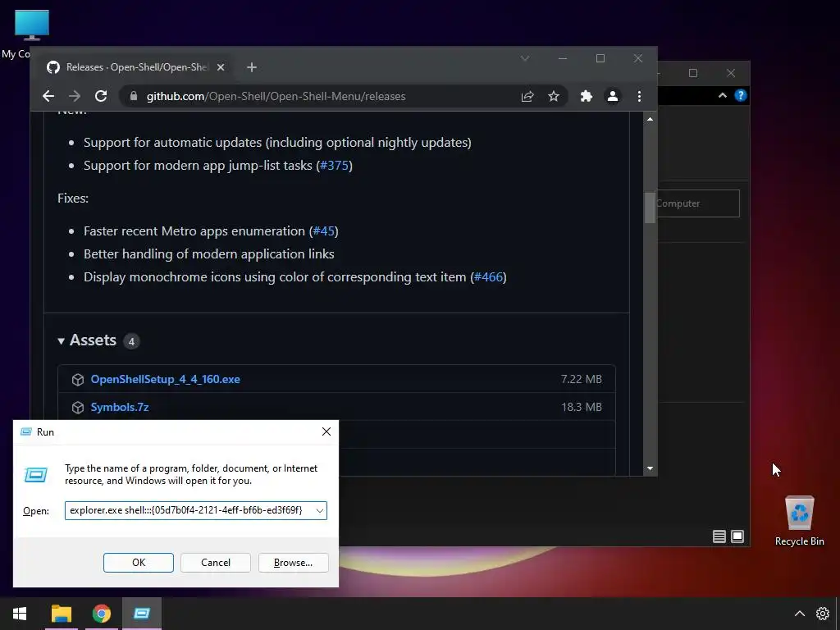The image size is (840, 630).
Task: Select the Releases Open-Shell tab
Action: (x=134, y=67)
